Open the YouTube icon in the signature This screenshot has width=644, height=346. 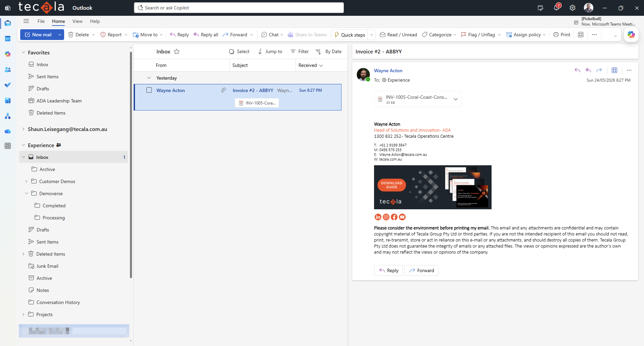click(x=402, y=217)
